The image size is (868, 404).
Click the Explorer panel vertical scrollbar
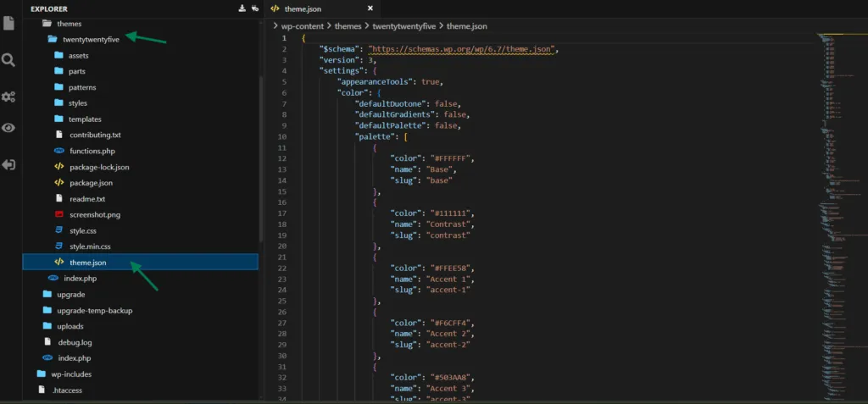click(261, 158)
